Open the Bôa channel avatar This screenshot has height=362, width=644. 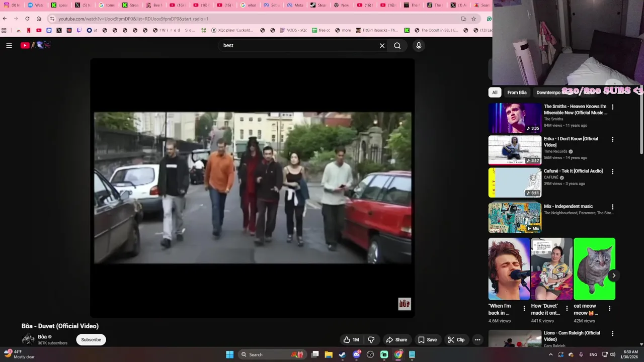click(x=28, y=339)
